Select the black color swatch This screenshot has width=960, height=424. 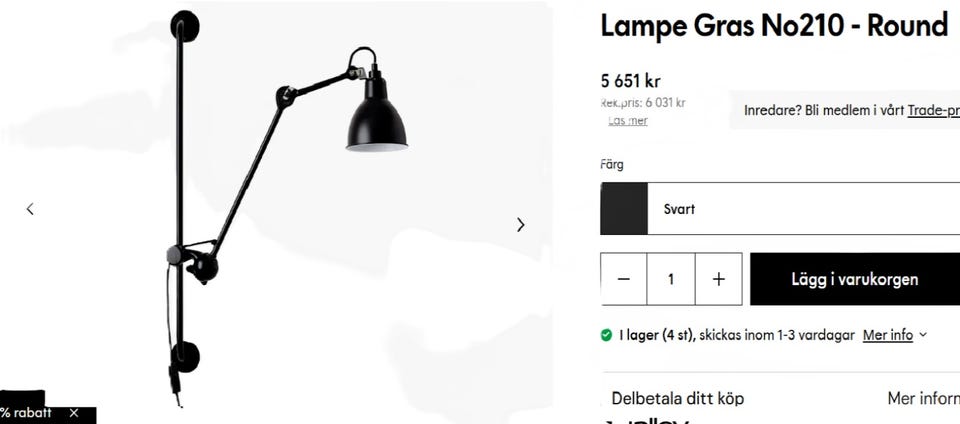pyautogui.click(x=624, y=209)
